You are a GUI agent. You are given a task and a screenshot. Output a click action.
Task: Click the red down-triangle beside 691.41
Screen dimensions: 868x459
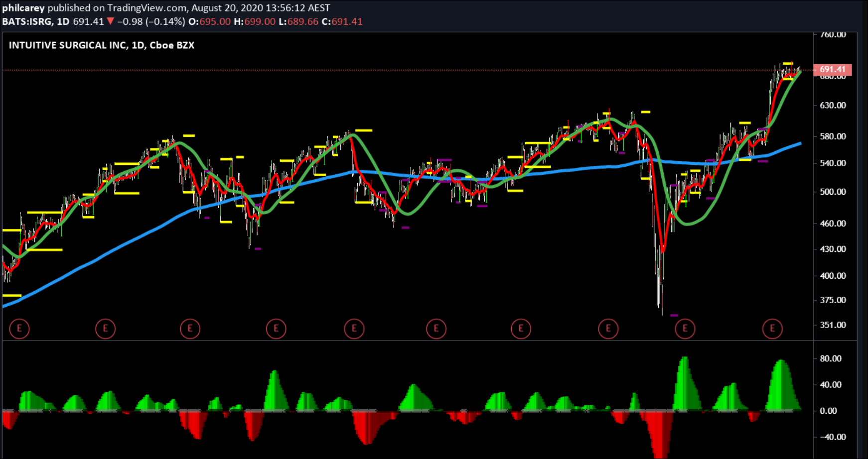point(111,21)
